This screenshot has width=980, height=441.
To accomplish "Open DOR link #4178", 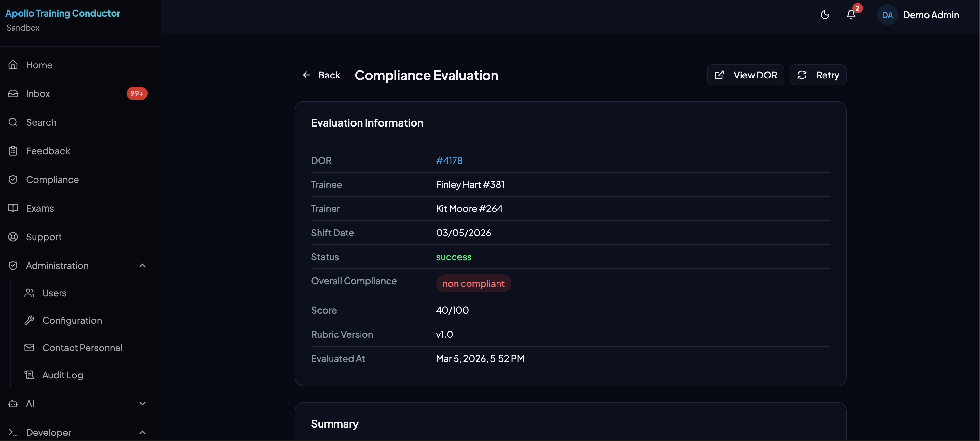I will coord(449,160).
